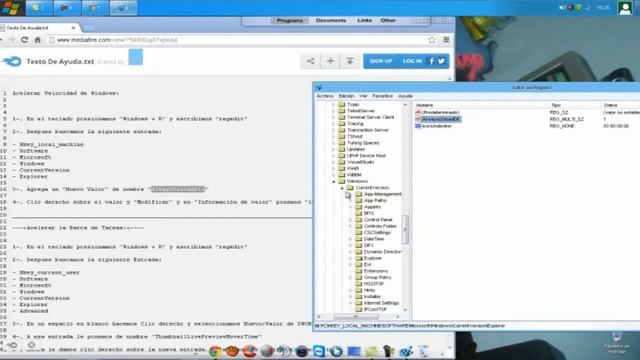
Task: Collapse the CurrentVersion registry key
Action: (342, 188)
